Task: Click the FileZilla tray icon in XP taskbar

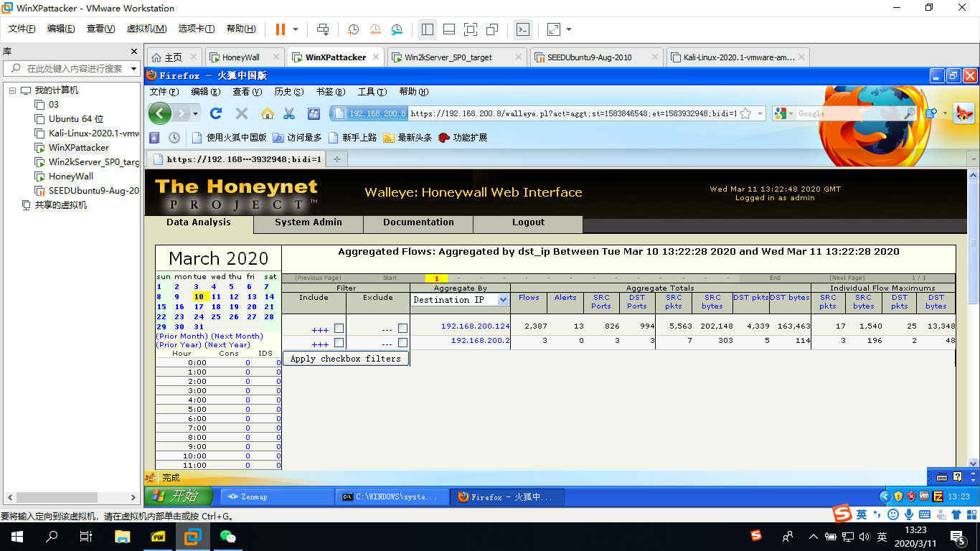Action: (938, 496)
